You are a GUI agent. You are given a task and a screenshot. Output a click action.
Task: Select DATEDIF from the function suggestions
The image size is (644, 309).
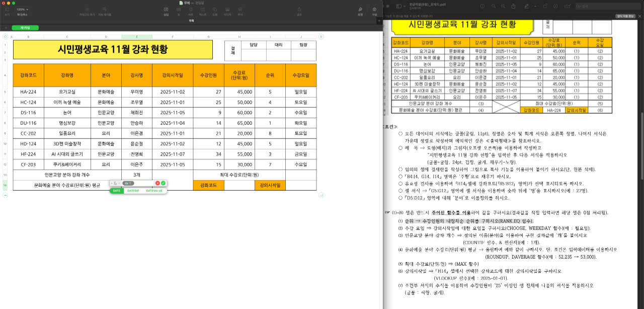133,191
